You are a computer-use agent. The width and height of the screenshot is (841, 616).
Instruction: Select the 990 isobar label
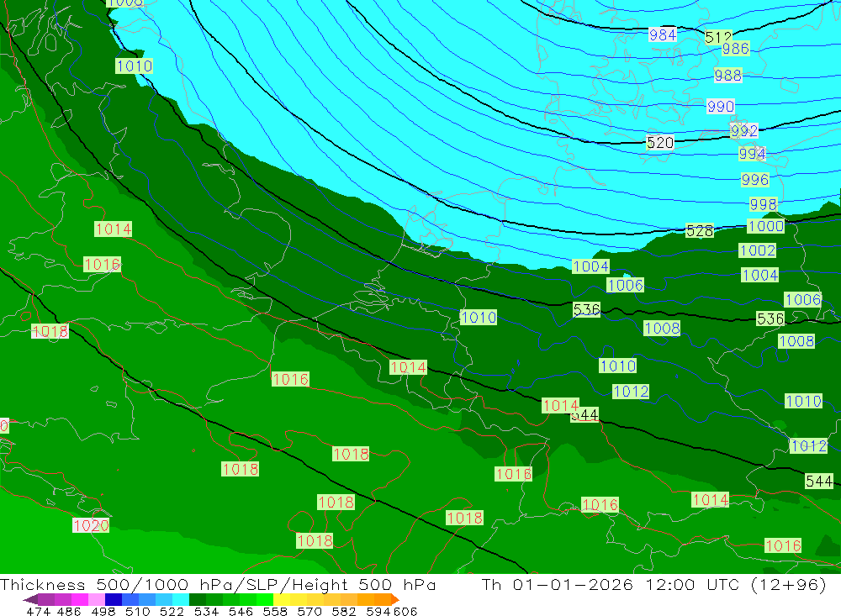coord(721,106)
